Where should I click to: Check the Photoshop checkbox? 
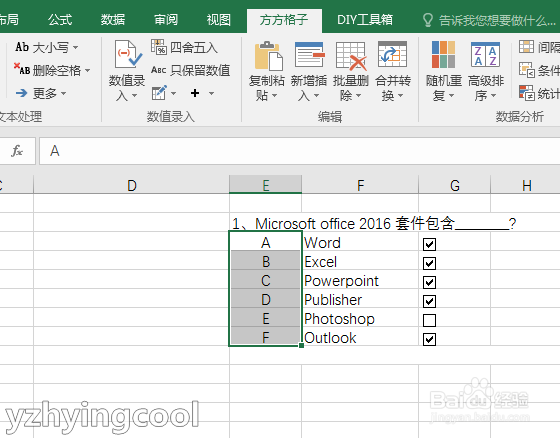(x=429, y=320)
